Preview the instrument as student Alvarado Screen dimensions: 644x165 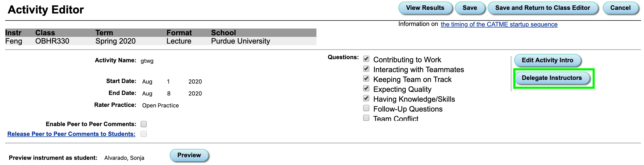click(189, 155)
